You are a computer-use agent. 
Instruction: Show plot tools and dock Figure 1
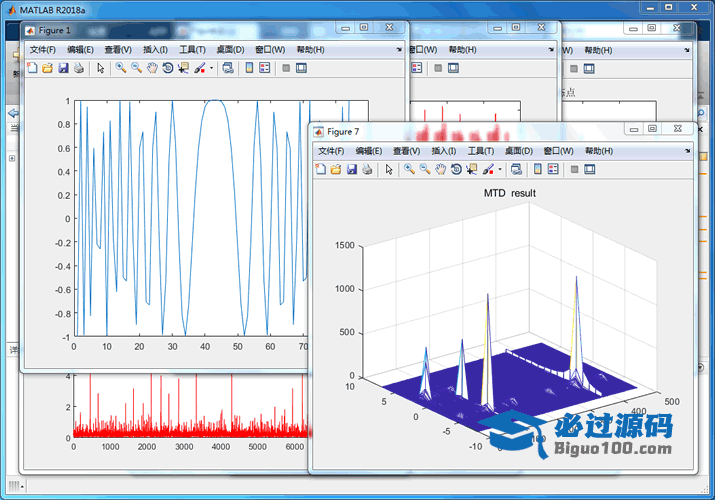tap(301, 68)
